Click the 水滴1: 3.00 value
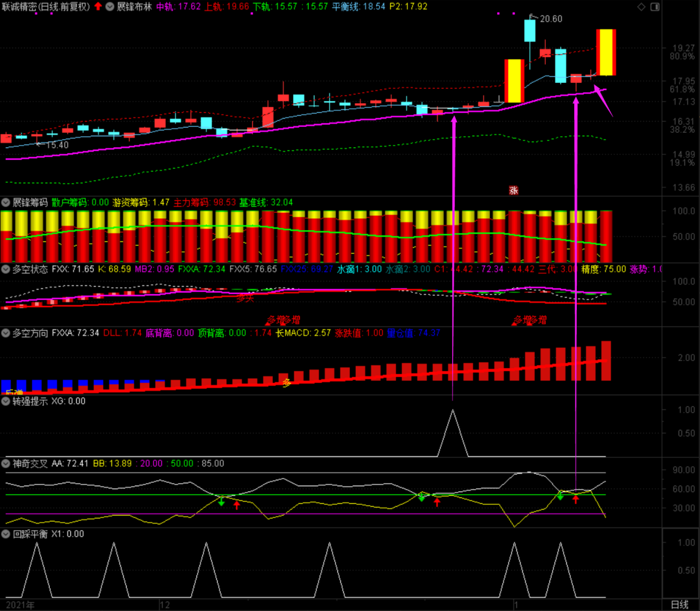Image resolution: width=700 pixels, height=611 pixels. 359,269
